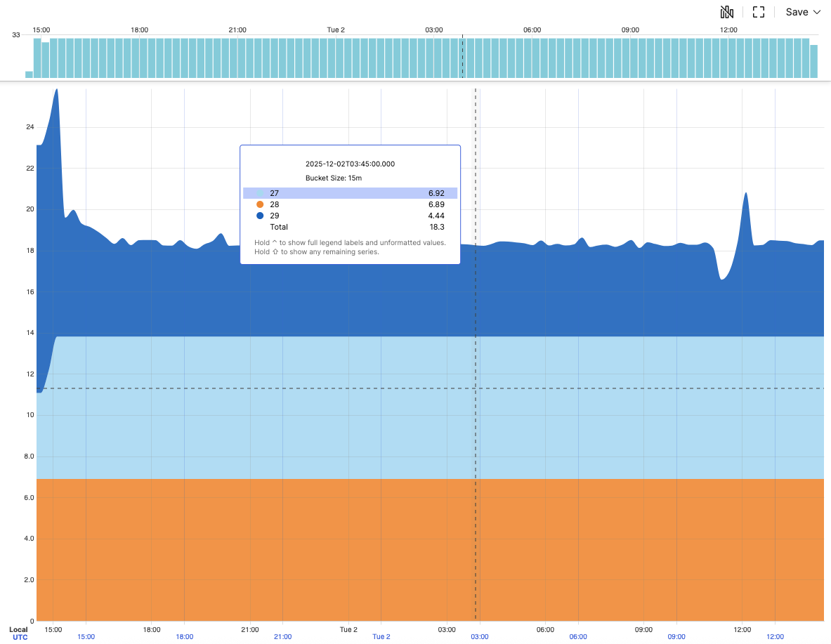831x644 pixels.
Task: Click the blue UTC 21:00 axis label
Action: click(x=282, y=637)
